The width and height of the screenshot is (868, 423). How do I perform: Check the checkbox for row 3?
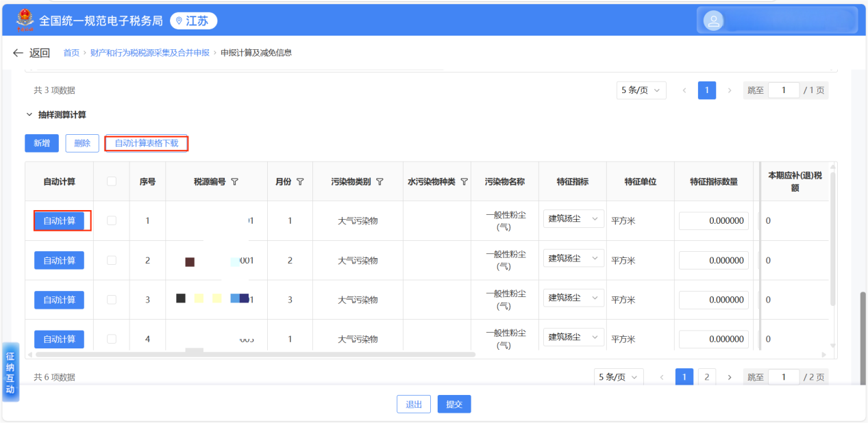[112, 299]
